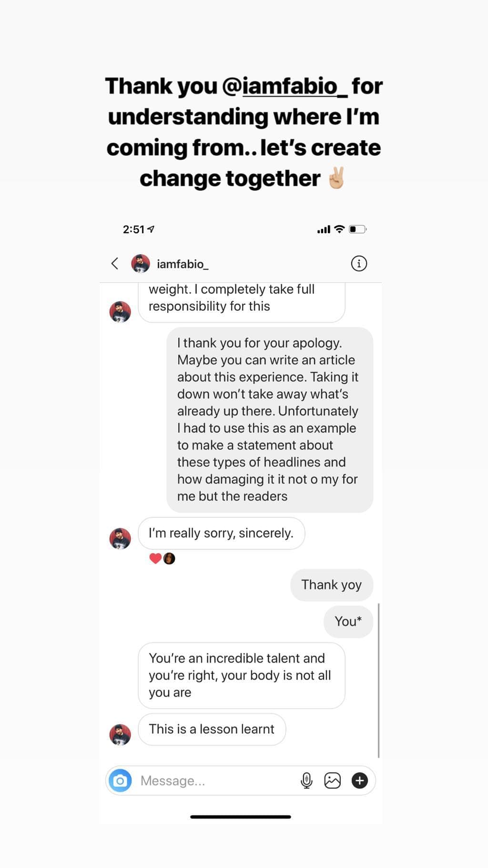Tap the plus icon in message bar
The width and height of the screenshot is (488, 868).
tap(359, 781)
